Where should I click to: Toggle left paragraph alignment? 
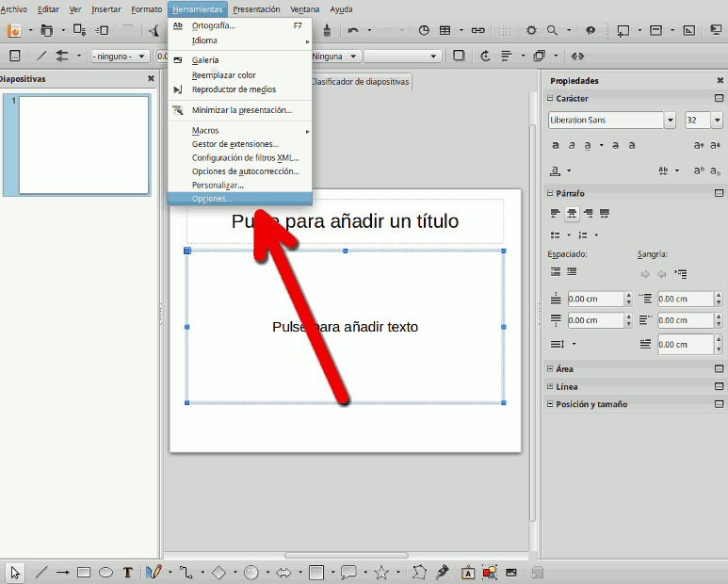[x=556, y=213]
